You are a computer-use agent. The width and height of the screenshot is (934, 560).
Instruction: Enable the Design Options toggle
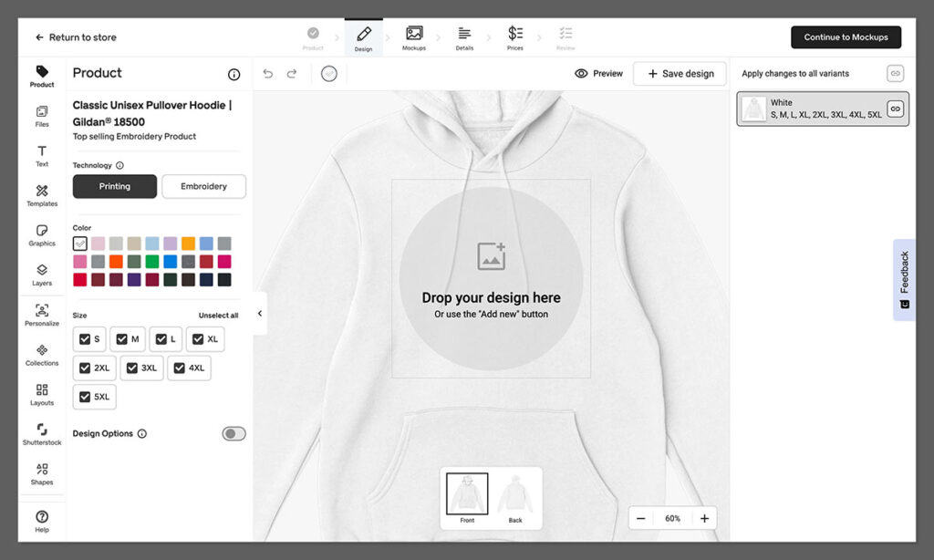(233, 434)
